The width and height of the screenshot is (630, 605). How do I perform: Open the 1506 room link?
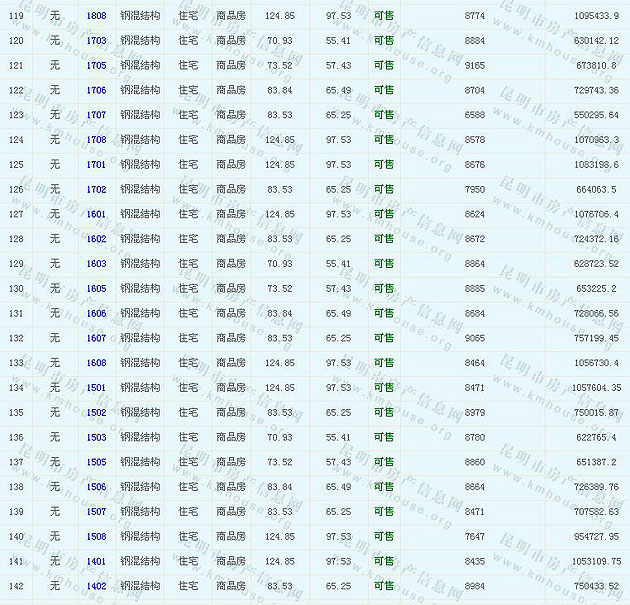(96, 487)
